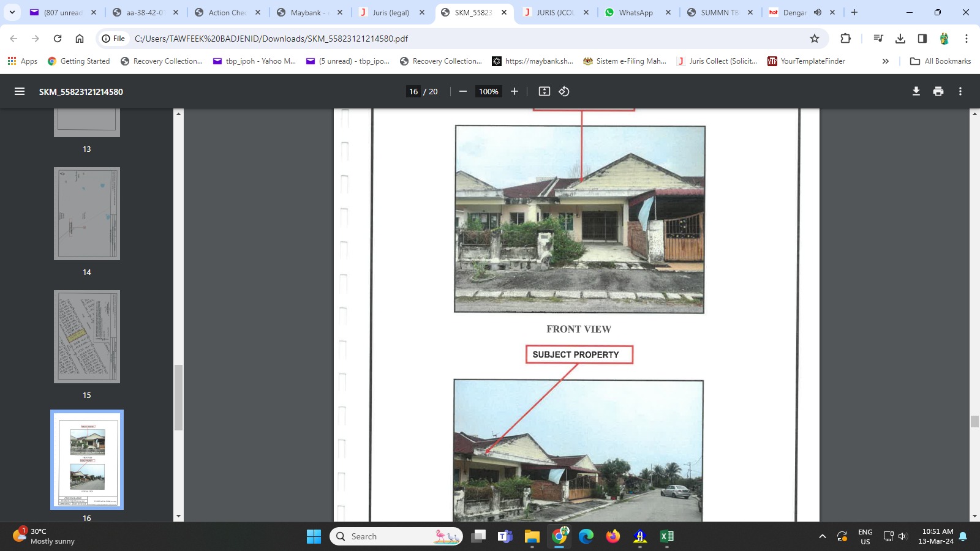Download the PDF from viewer toolbar

(x=916, y=91)
